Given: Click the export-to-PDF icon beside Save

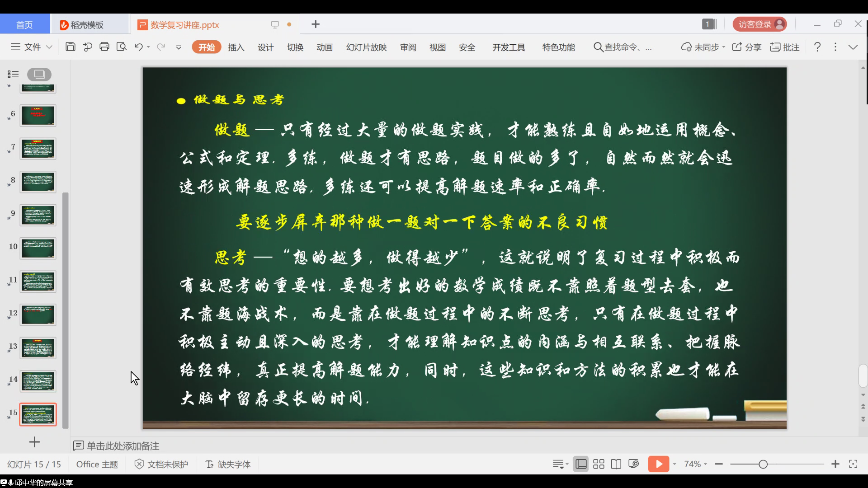Looking at the screenshot, I should tap(87, 47).
